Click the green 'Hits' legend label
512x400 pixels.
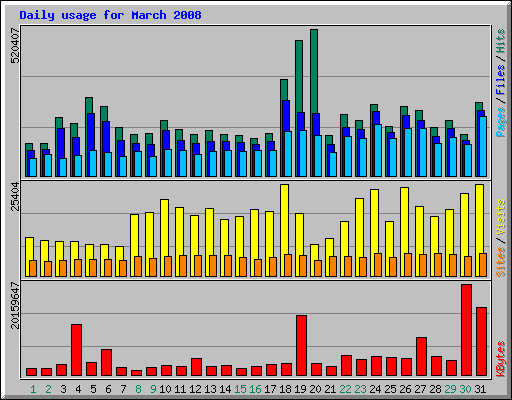click(501, 41)
